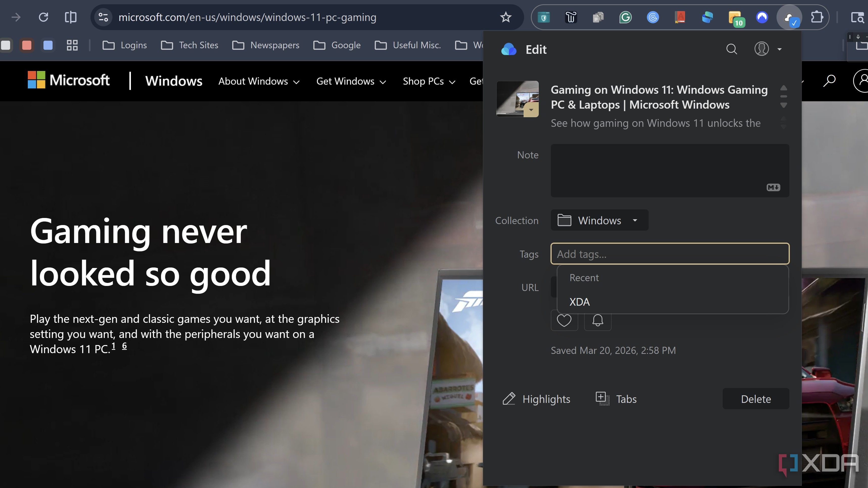Open the Useful Misc. bookmarks folder
The image size is (868, 488).
pos(407,45)
